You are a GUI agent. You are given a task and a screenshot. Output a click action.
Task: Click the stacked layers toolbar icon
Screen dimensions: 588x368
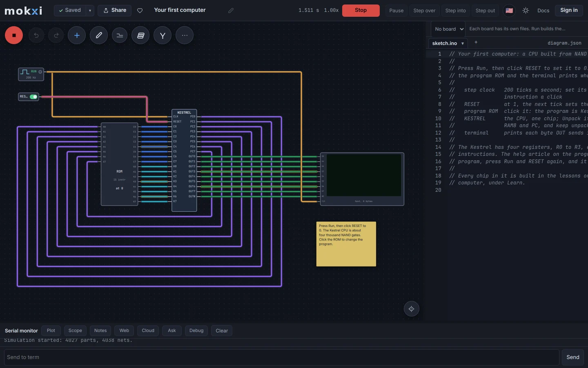(x=140, y=36)
